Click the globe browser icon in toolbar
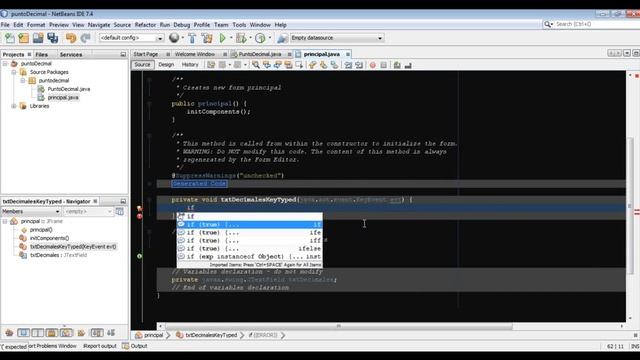Viewport: 640px width, 360px height. pos(174,38)
